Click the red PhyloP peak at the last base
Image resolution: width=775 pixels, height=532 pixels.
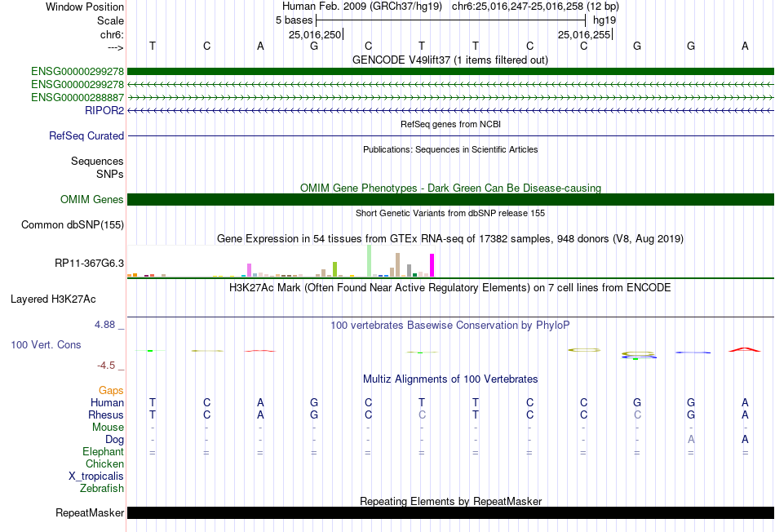744,349
